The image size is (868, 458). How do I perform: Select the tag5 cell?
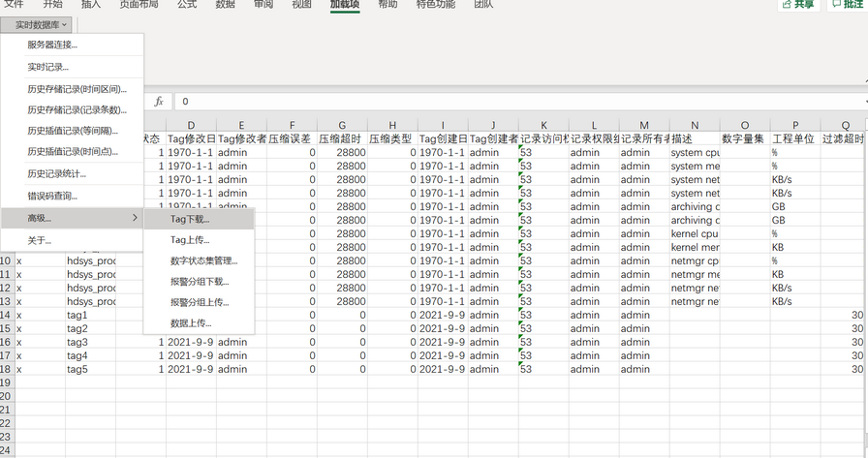91,369
